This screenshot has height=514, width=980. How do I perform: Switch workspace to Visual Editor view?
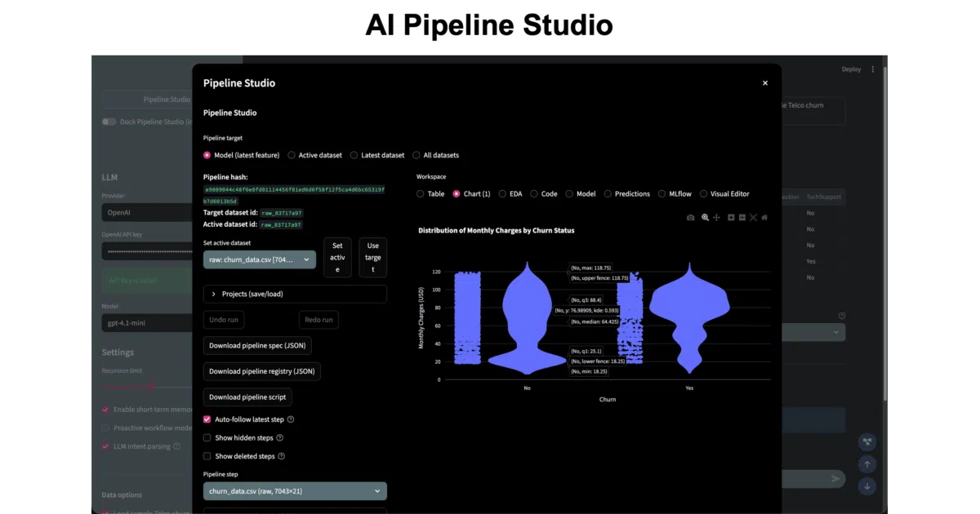(x=724, y=194)
